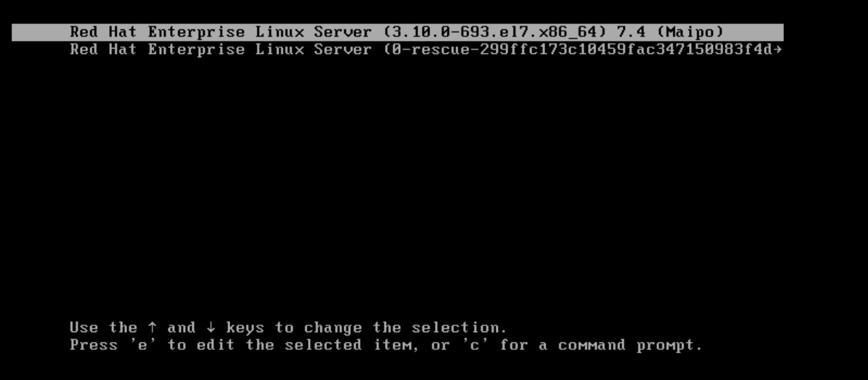Click the word "keys" after the arrow symbols

tap(246, 329)
